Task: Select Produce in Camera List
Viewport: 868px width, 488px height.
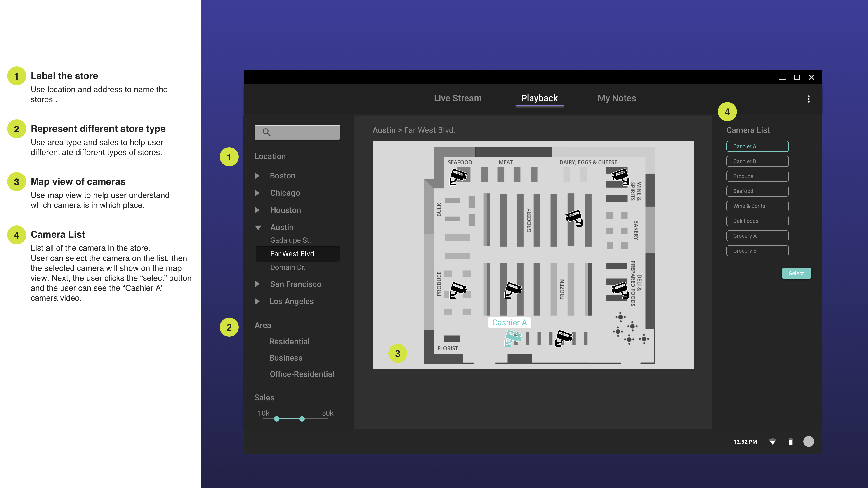Action: (x=757, y=176)
